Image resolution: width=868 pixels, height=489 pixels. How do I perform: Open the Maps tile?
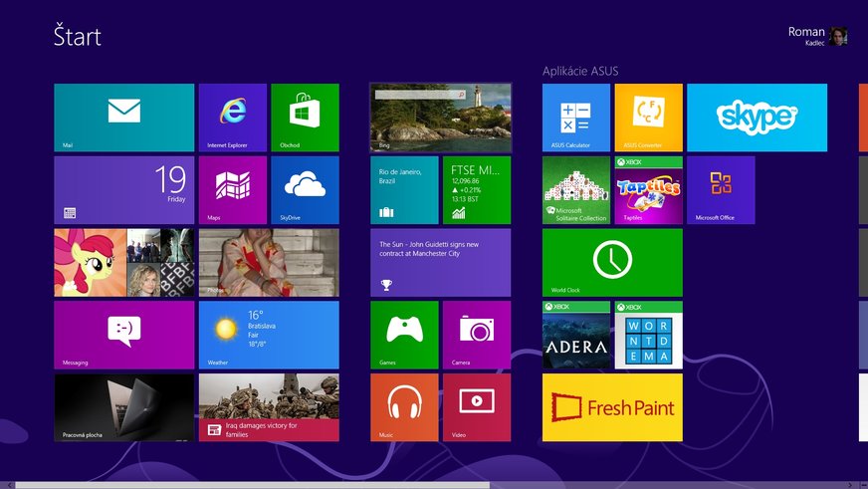pos(233,189)
